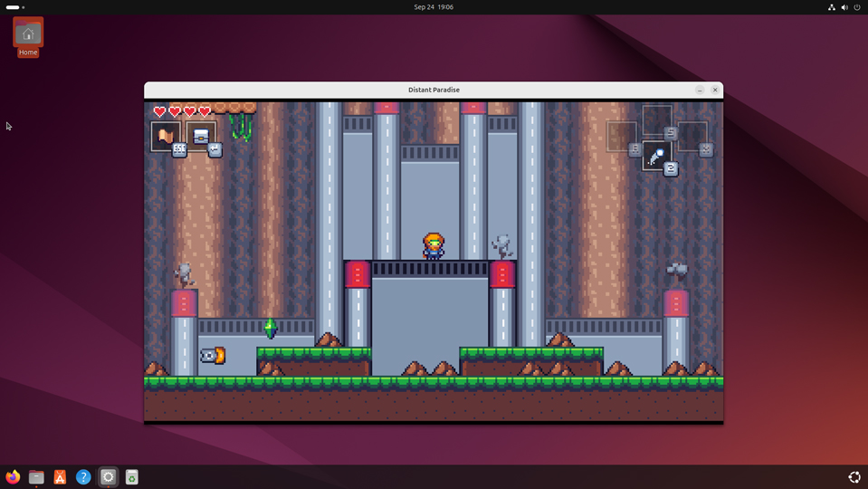Click the Distant Paradise title bar text

pyautogui.click(x=434, y=90)
